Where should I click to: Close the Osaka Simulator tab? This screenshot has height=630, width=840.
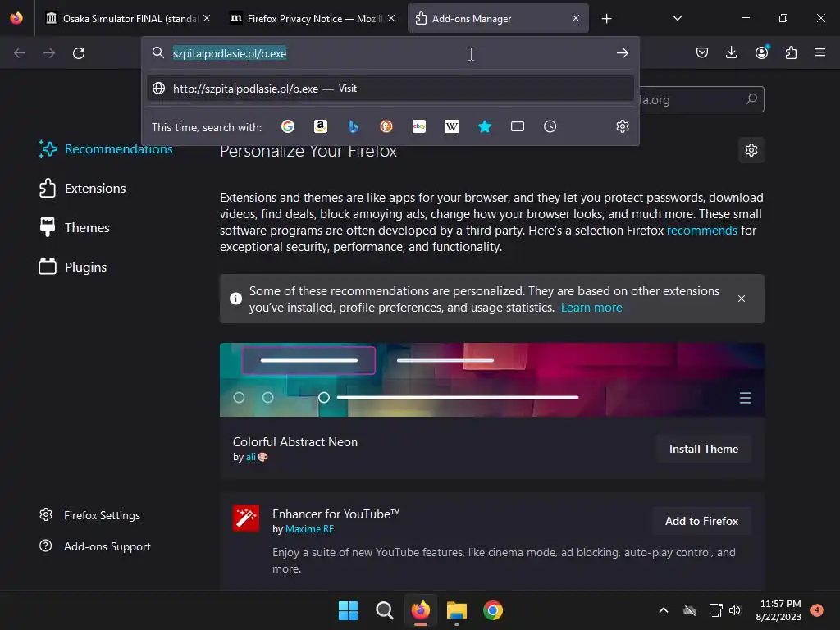coord(207,18)
